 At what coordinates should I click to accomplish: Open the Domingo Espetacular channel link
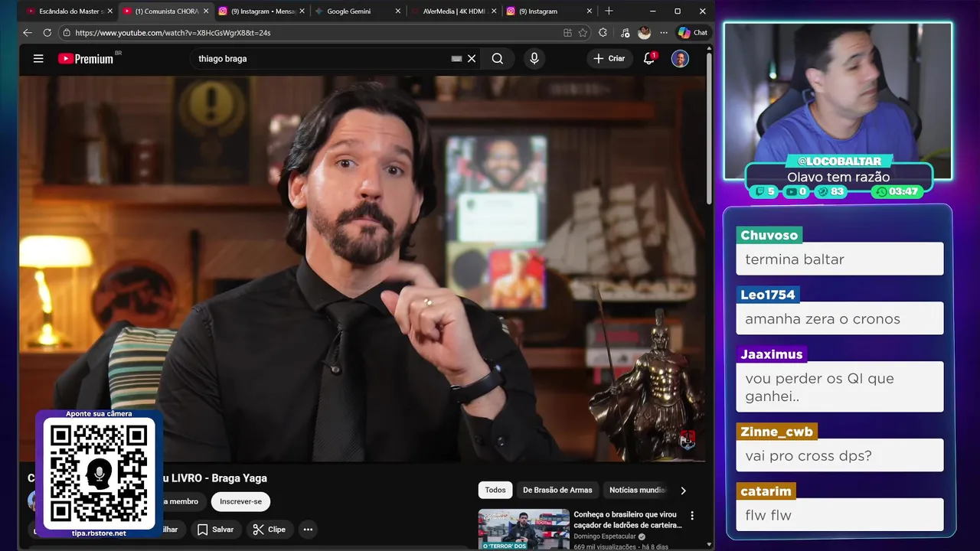click(x=607, y=536)
